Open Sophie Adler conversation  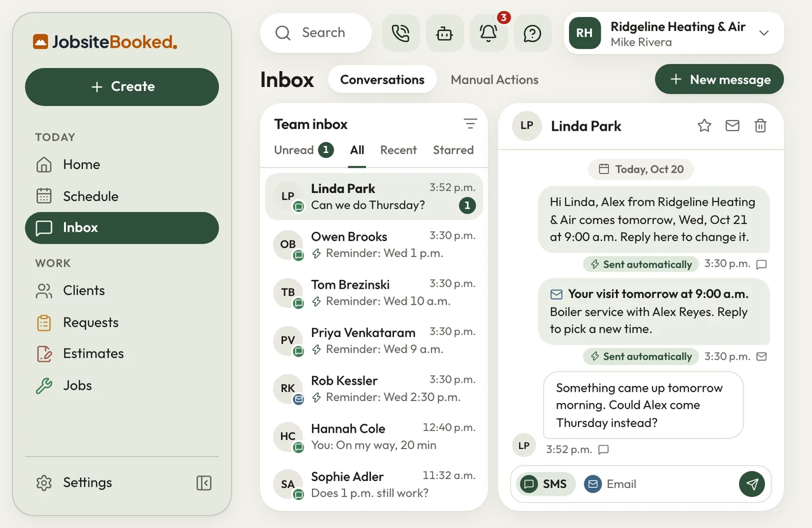click(x=374, y=485)
